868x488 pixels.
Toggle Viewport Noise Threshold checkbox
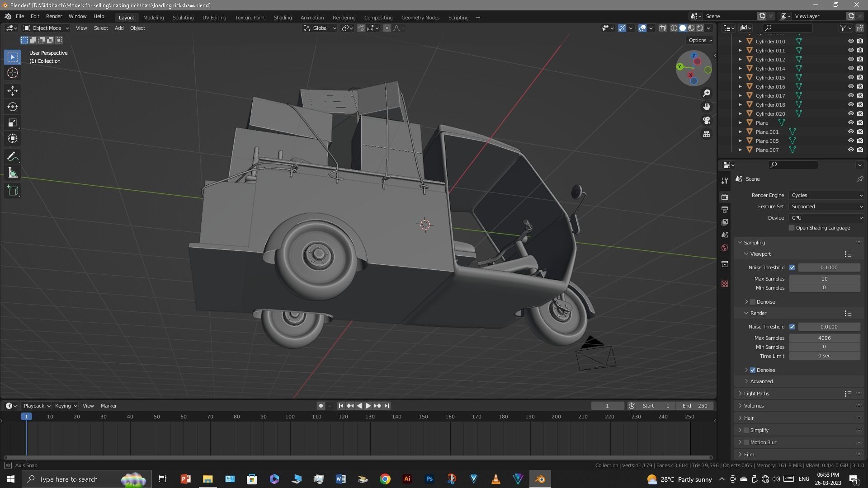[x=792, y=267]
